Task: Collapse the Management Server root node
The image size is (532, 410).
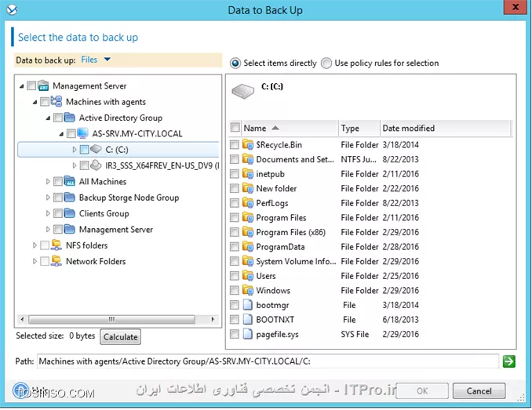Action: 21,86
